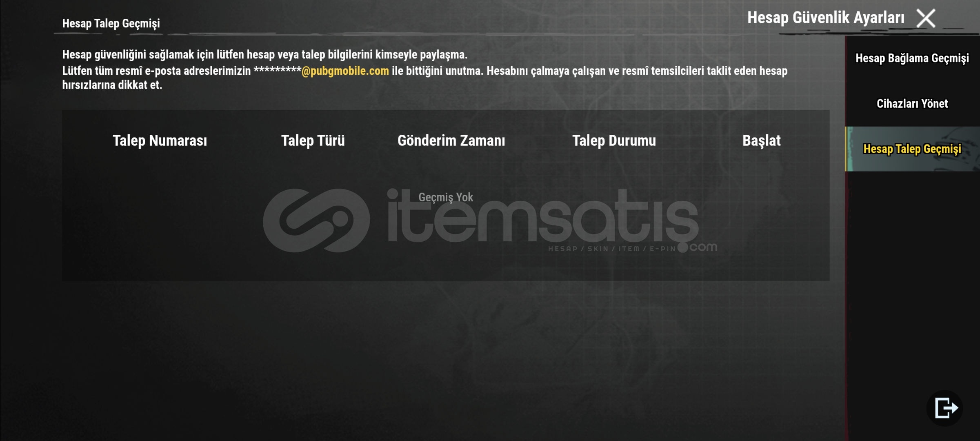980x441 pixels.
Task: Open Hesap Bağlama Geçmişi tab
Action: click(912, 58)
